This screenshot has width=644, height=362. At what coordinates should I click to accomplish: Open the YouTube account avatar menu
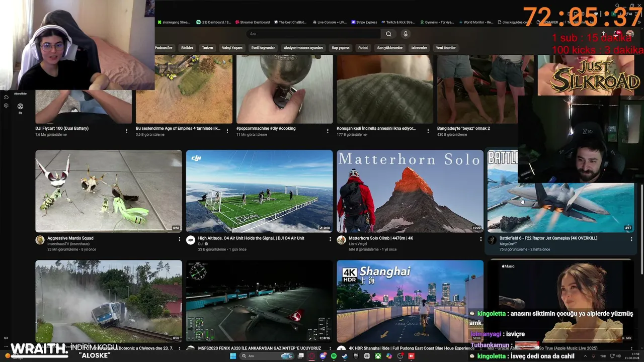coord(630,34)
